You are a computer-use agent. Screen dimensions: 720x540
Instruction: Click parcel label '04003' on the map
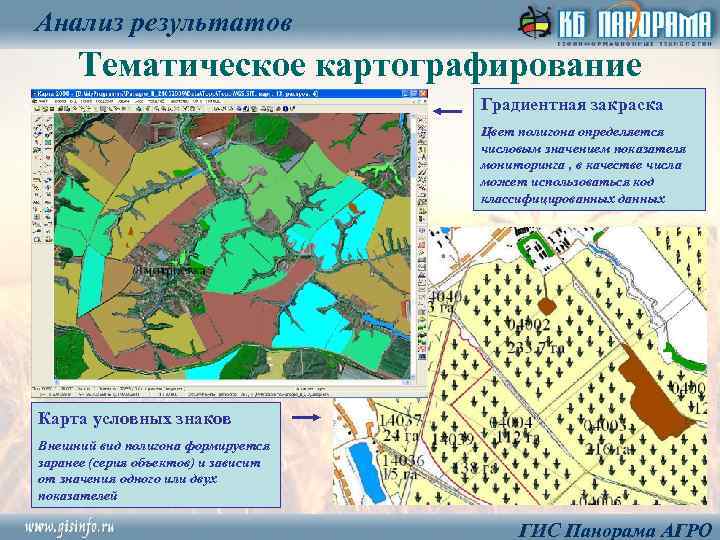(x=604, y=426)
